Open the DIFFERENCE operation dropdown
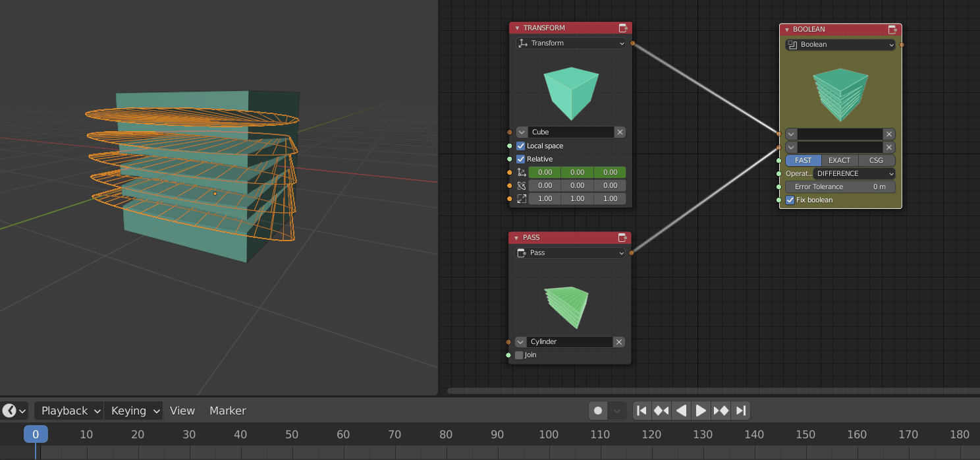The width and height of the screenshot is (980, 460). tap(854, 173)
